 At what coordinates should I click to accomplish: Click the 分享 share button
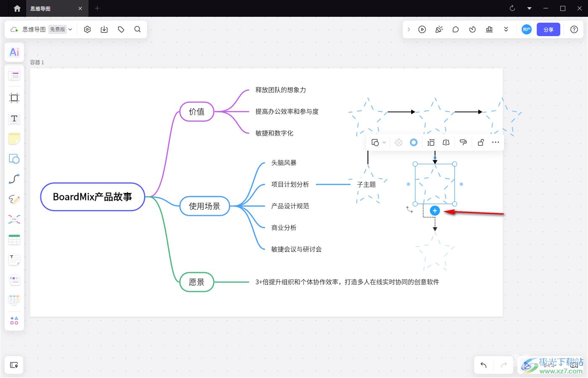point(549,29)
